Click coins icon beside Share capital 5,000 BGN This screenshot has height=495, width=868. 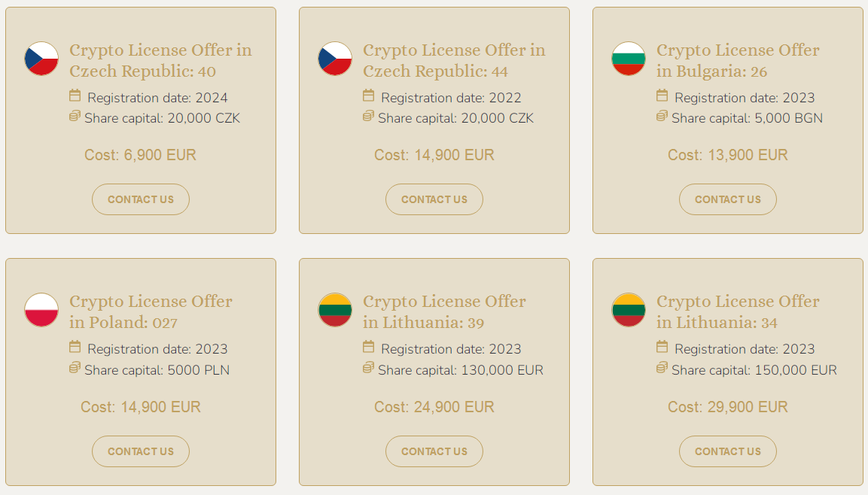(662, 116)
